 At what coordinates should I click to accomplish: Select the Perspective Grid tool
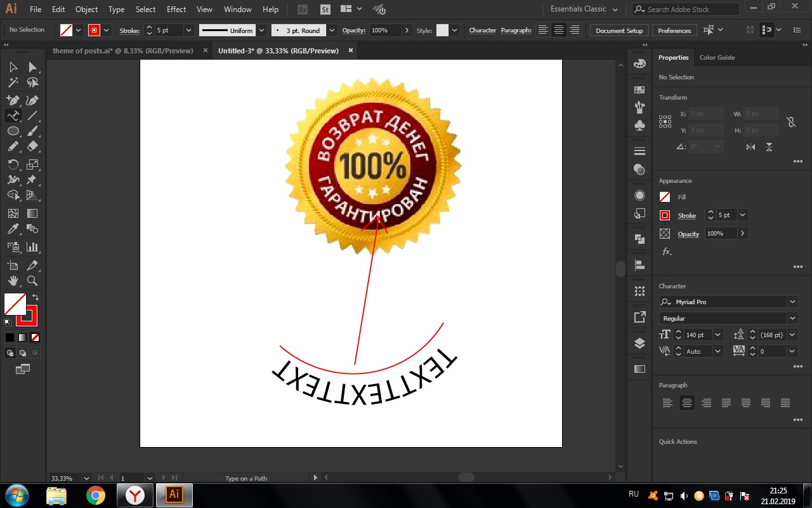click(32, 195)
